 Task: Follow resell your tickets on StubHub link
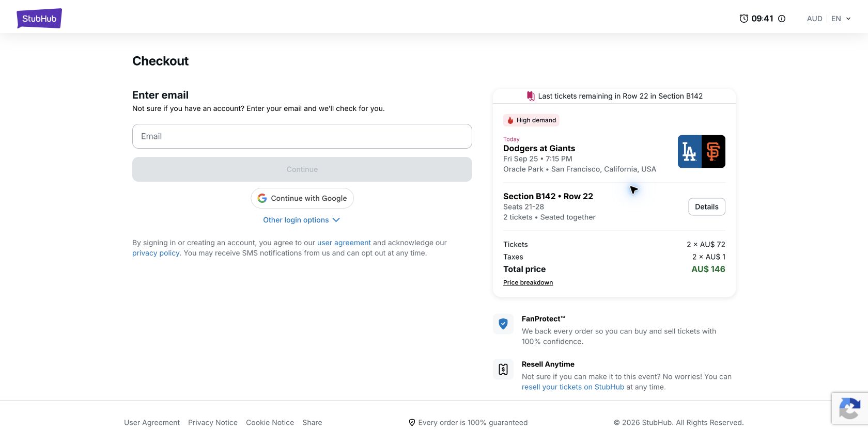pos(573,387)
